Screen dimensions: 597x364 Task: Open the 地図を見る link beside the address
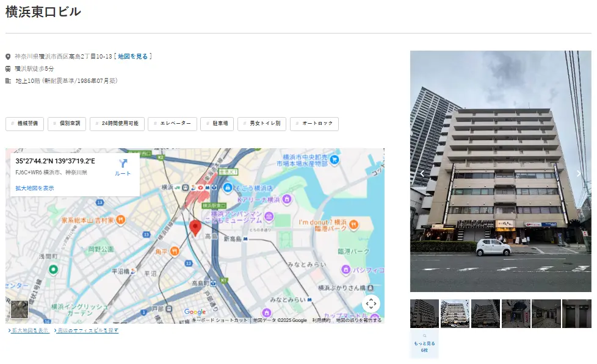tap(134, 55)
